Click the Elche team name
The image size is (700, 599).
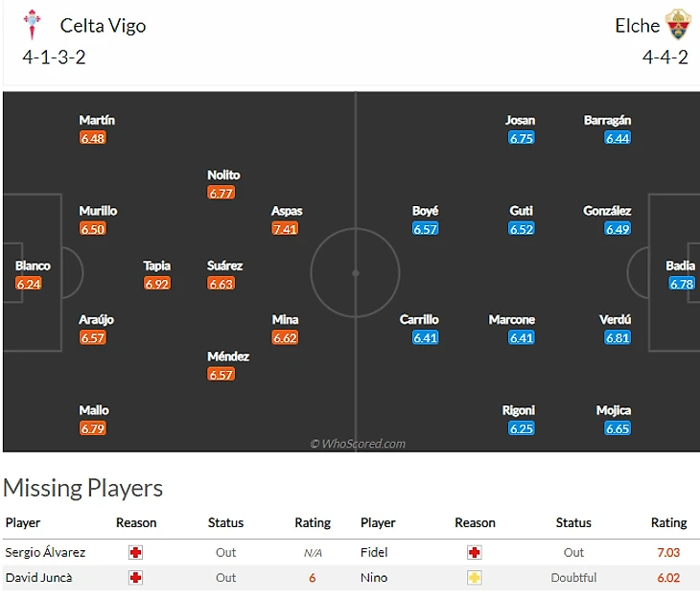(x=637, y=26)
